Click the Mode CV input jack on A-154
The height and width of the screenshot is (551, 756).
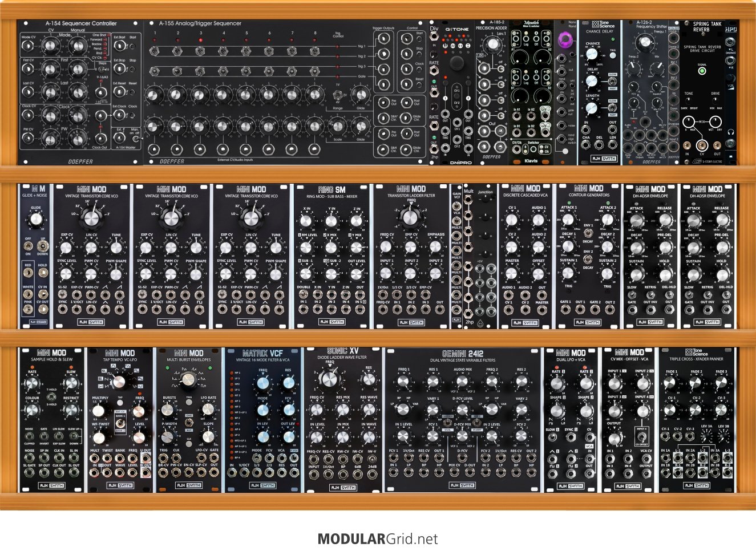click(28, 46)
